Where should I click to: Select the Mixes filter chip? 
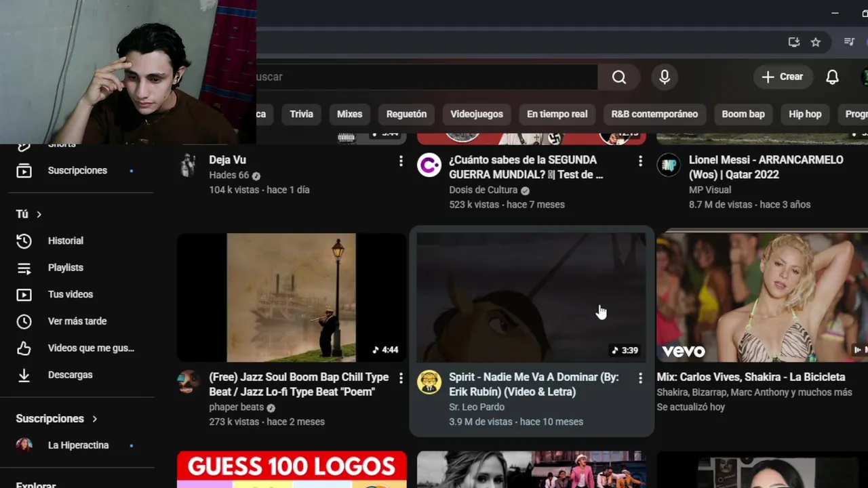350,114
